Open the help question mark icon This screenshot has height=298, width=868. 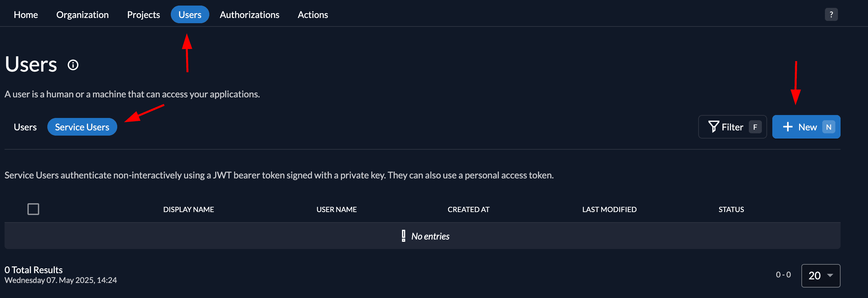click(831, 14)
